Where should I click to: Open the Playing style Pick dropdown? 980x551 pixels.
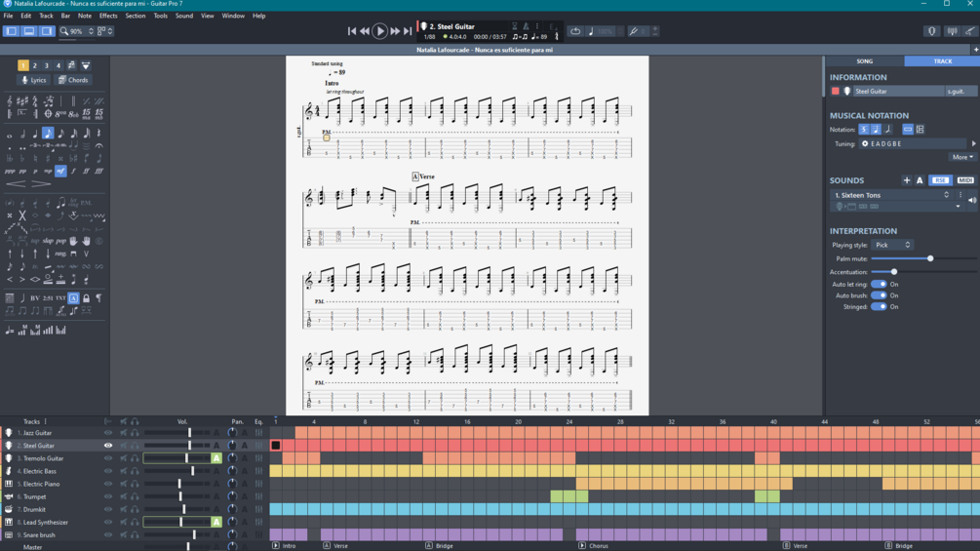892,245
